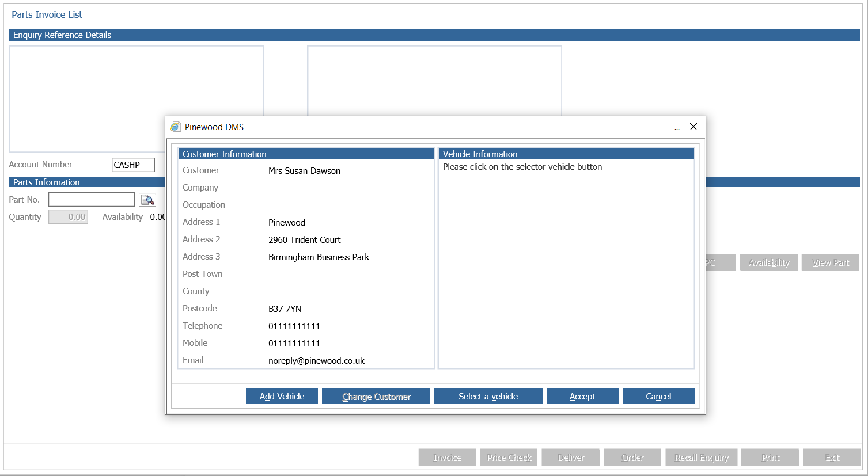Click the part number search icon
The height and width of the screenshot is (476, 868).
147,200
